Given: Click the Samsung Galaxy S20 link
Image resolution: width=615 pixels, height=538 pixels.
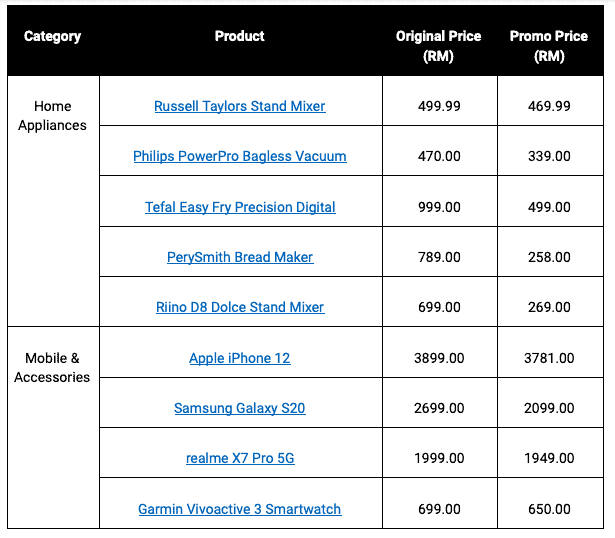Looking at the screenshot, I should (x=240, y=408).
